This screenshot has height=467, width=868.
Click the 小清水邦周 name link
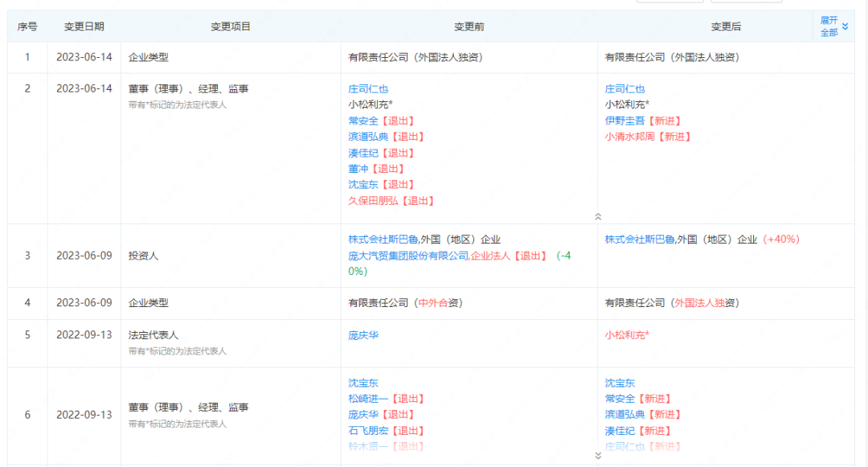coord(629,137)
